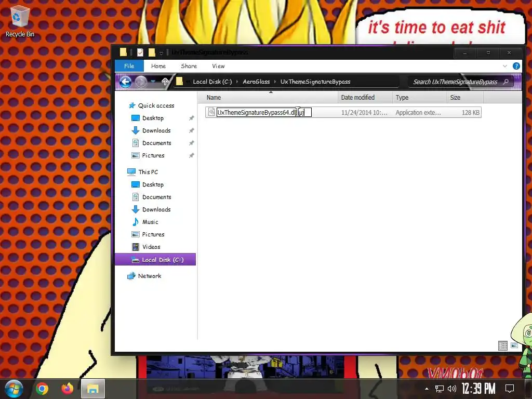Launch Firefox from taskbar
The image size is (532, 399).
click(67, 389)
